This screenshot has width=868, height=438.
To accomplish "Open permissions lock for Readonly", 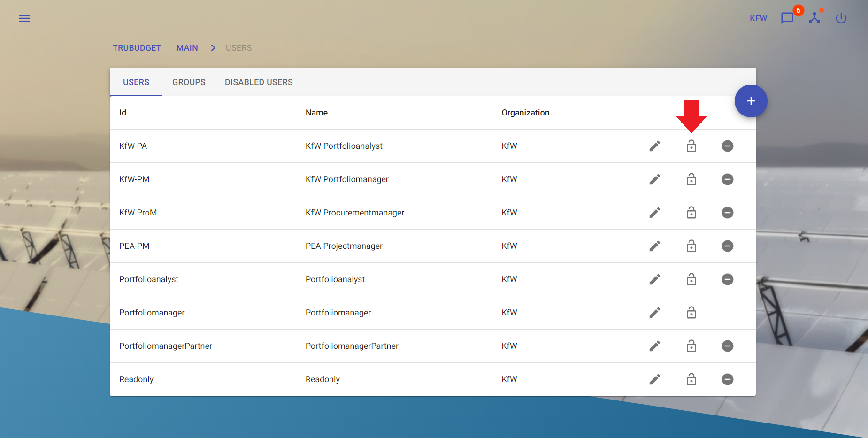I will [x=691, y=379].
